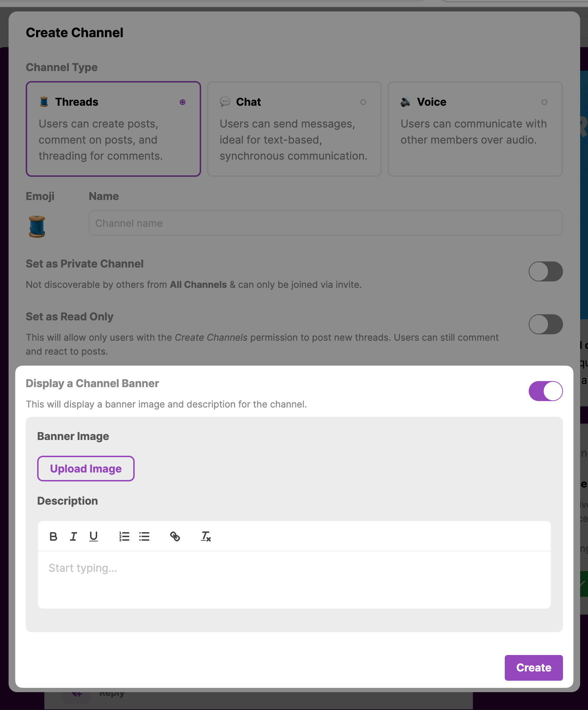Toggle underline formatting in description toolbar
The width and height of the screenshot is (588, 710).
pyautogui.click(x=93, y=536)
